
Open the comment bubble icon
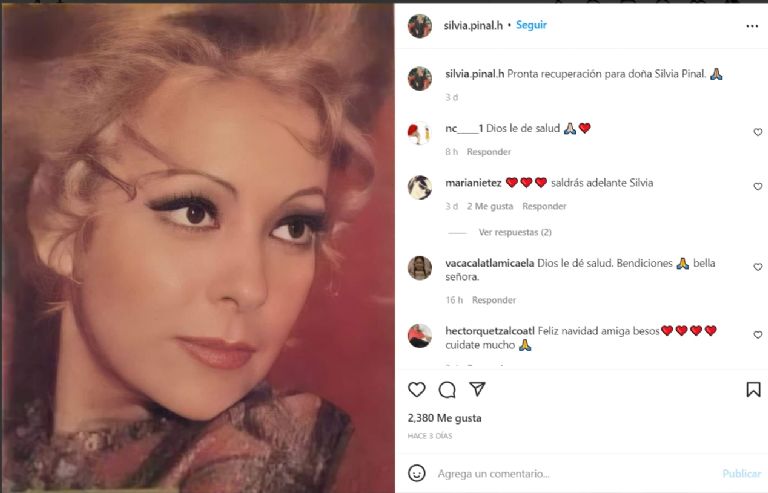pyautogui.click(x=447, y=390)
